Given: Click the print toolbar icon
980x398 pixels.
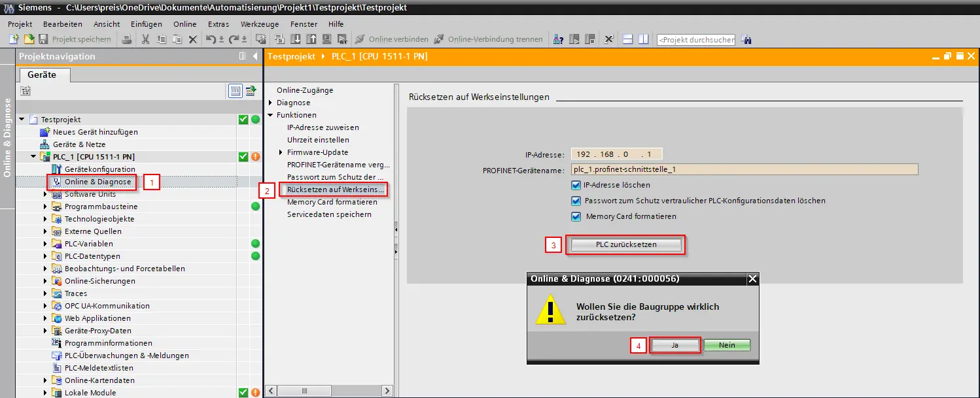Looking at the screenshot, I should coord(127,39).
